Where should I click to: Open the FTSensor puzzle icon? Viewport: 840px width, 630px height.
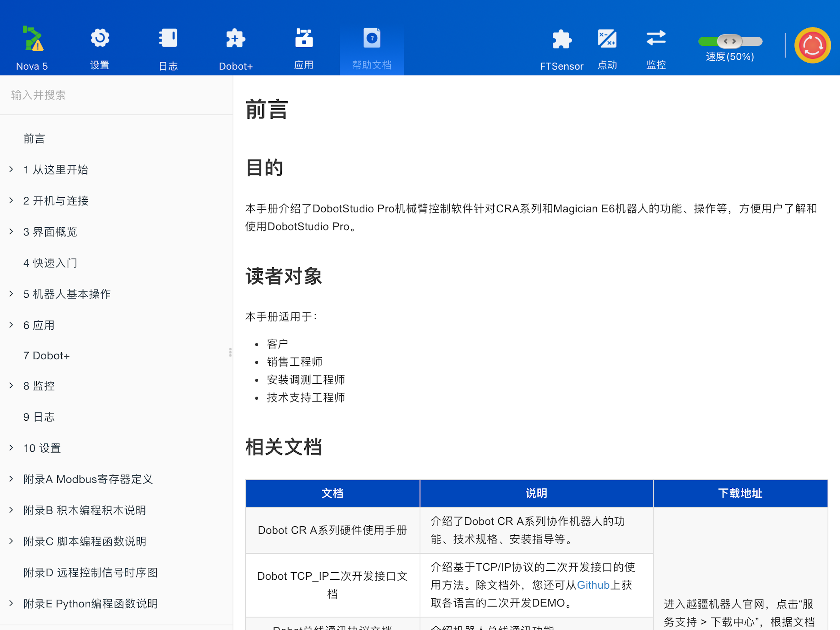[x=562, y=39]
